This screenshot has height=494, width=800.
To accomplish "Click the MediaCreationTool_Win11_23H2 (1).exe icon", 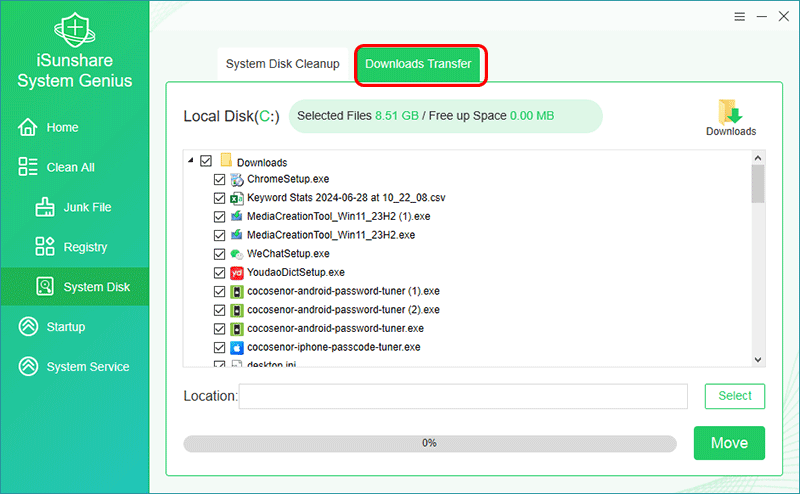I will coord(237,216).
